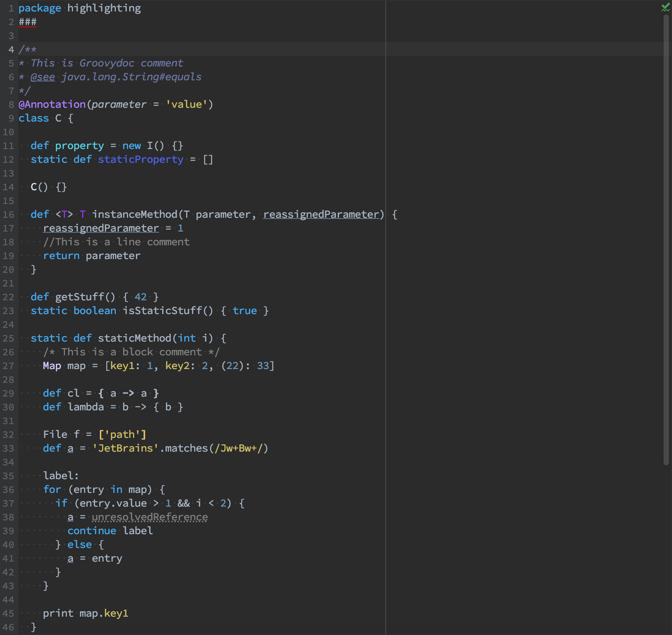Click 'This is Groovydoc comment' text
The width and height of the screenshot is (672, 635).
point(107,63)
